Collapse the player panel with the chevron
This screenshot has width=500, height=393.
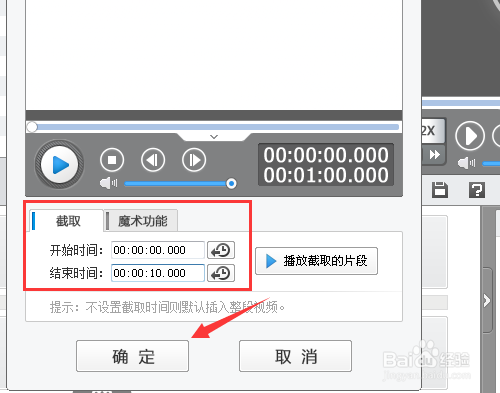[x=214, y=137]
